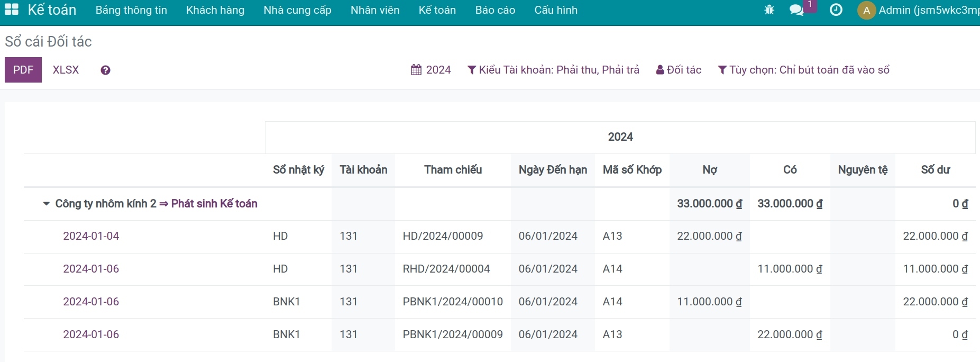Export report with the PDF button

23,70
